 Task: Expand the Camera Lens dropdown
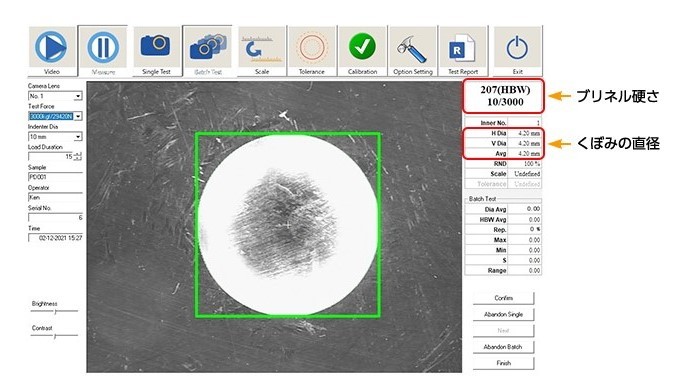(x=78, y=96)
